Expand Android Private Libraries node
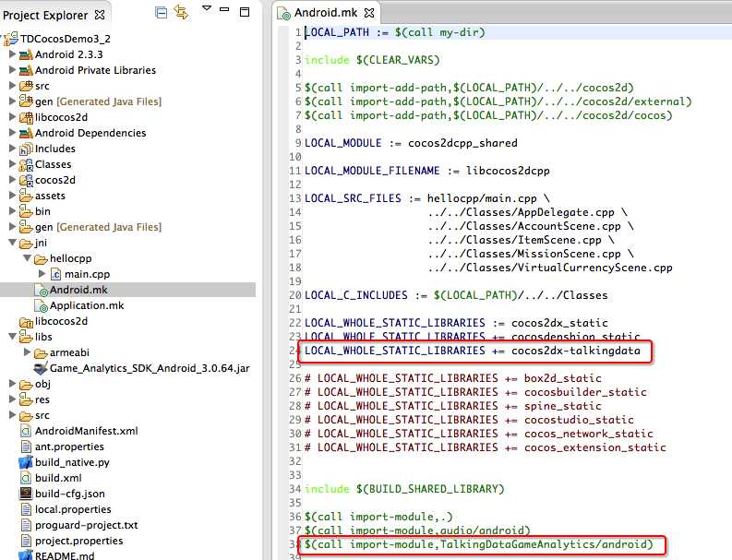Image resolution: width=732 pixels, height=560 pixels. [x=13, y=70]
